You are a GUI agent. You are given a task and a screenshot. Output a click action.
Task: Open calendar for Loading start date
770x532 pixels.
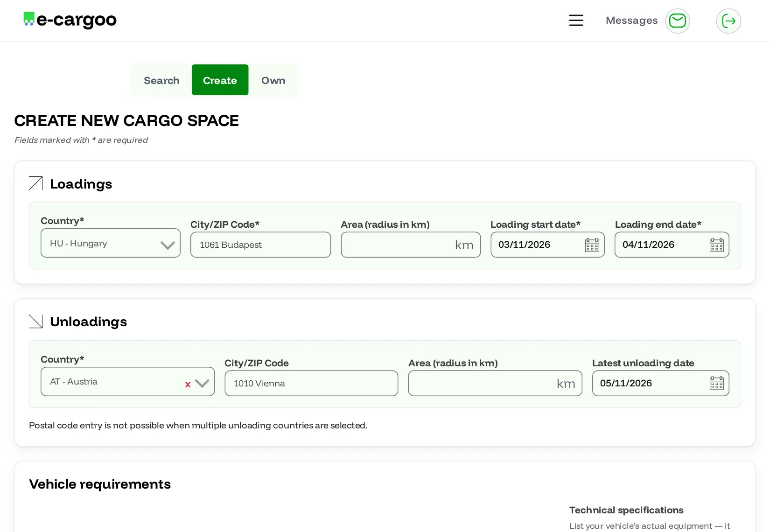click(592, 245)
